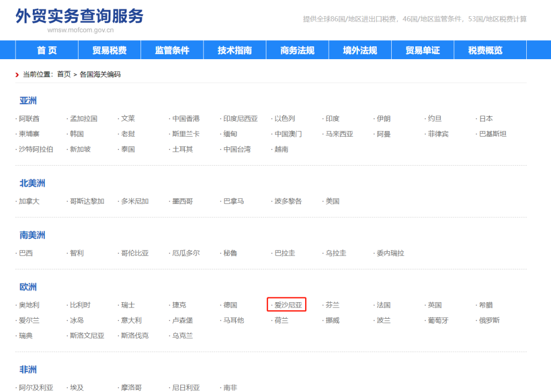Open the 孟加拉国 country link
Image resolution: width=551 pixels, height=392 pixels.
[83, 119]
